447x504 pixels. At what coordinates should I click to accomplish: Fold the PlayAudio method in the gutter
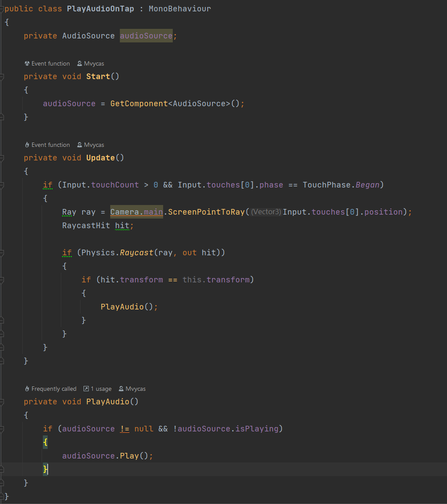(2, 402)
